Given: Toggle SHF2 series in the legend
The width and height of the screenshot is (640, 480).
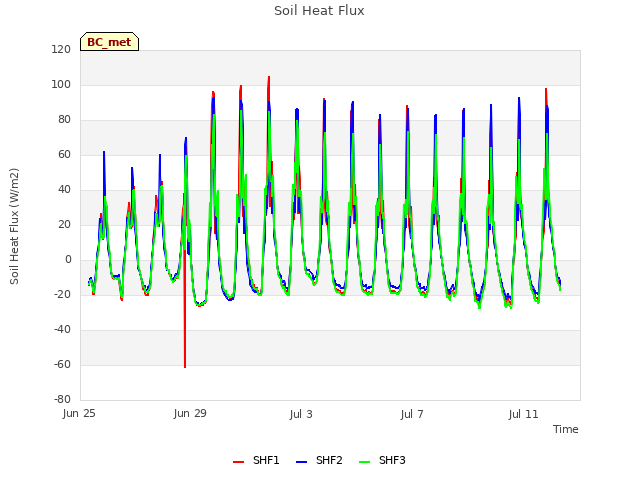Looking at the screenshot, I should [x=319, y=460].
